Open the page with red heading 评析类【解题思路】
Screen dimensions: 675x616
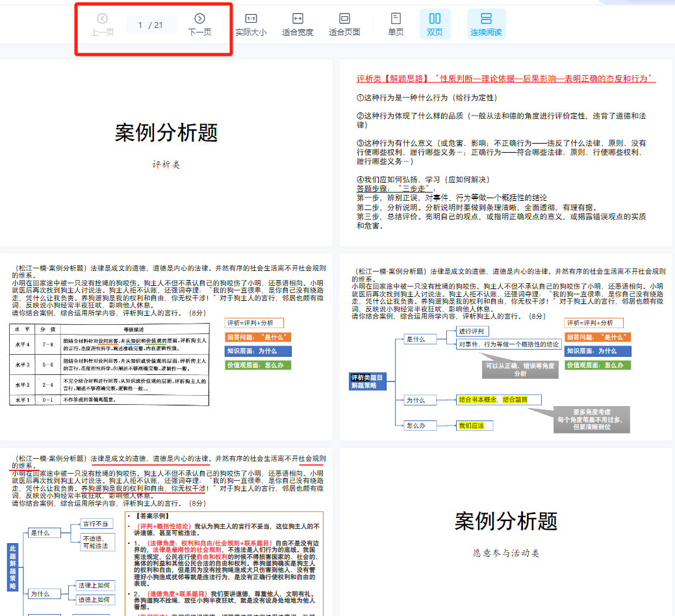[x=506, y=153]
